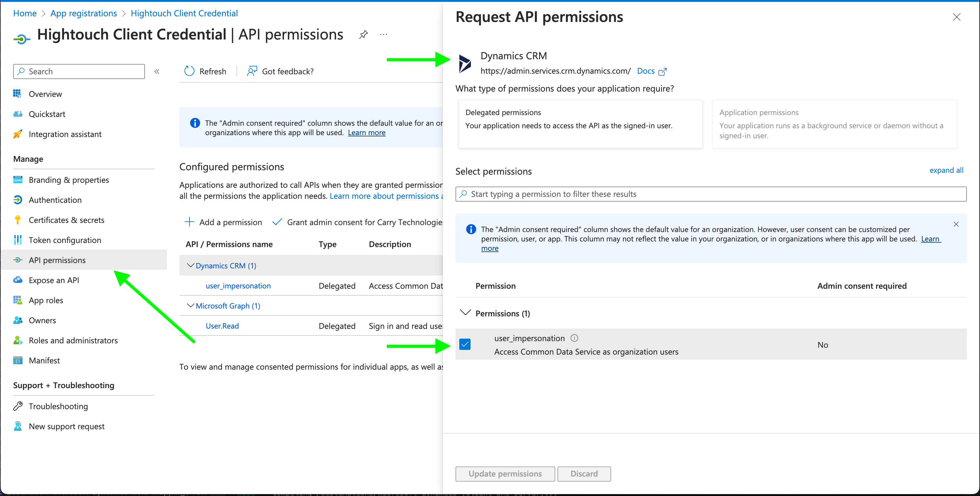This screenshot has width=980, height=496.
Task: Click the Refresh icon
Action: (x=189, y=71)
